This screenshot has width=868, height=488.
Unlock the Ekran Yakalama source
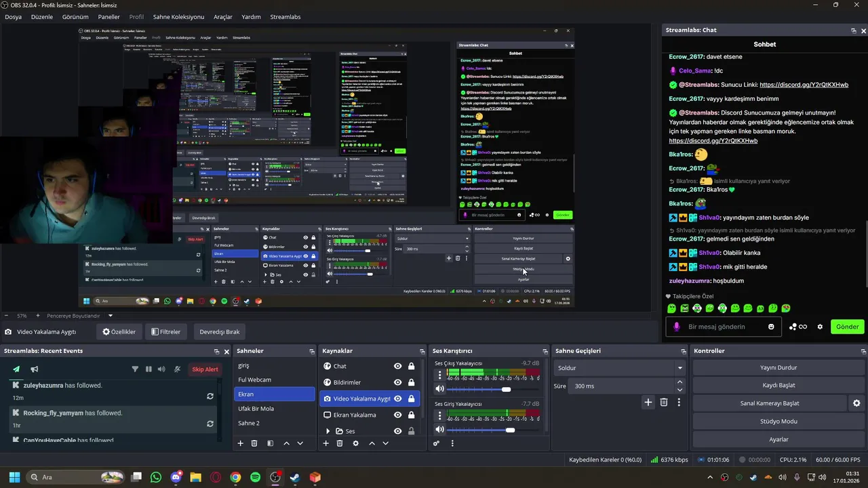tap(411, 415)
